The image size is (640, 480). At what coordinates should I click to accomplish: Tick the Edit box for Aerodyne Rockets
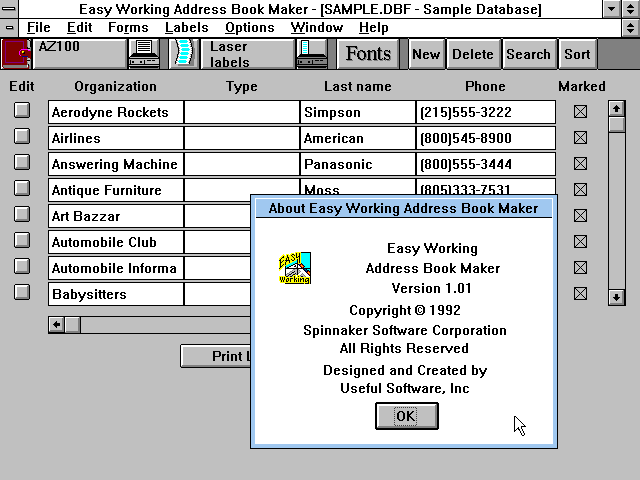point(22,110)
